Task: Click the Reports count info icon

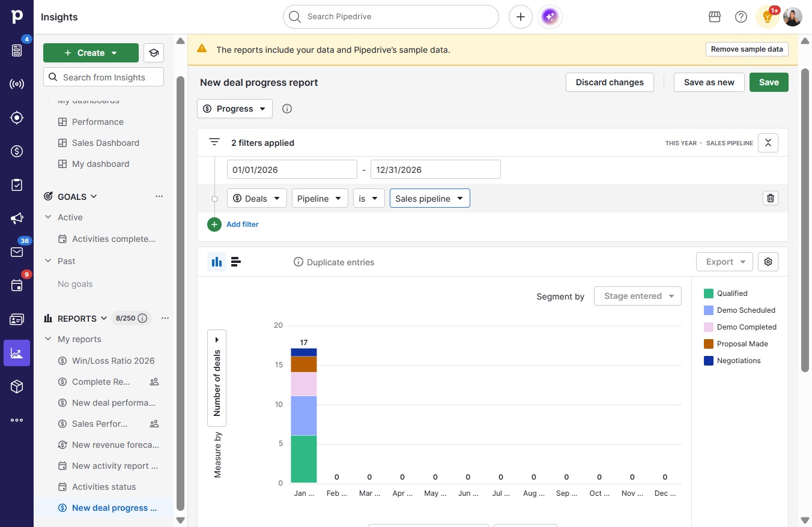Action: click(142, 318)
